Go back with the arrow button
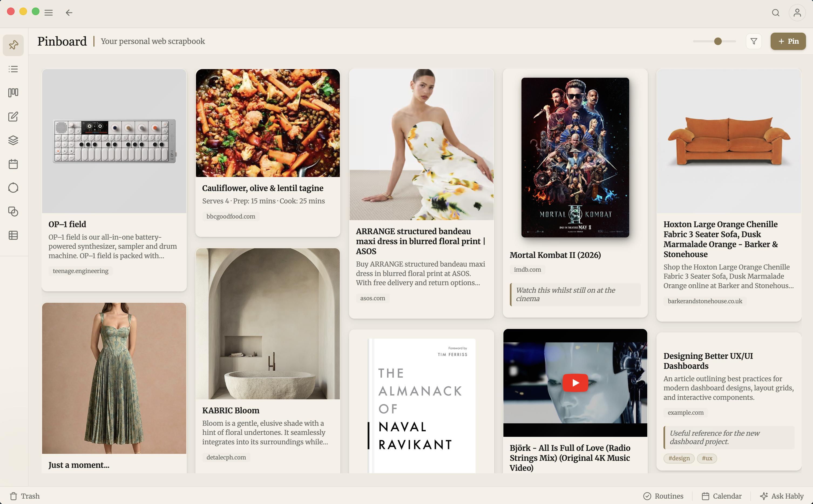Image resolution: width=813 pixels, height=504 pixels. 69,13
